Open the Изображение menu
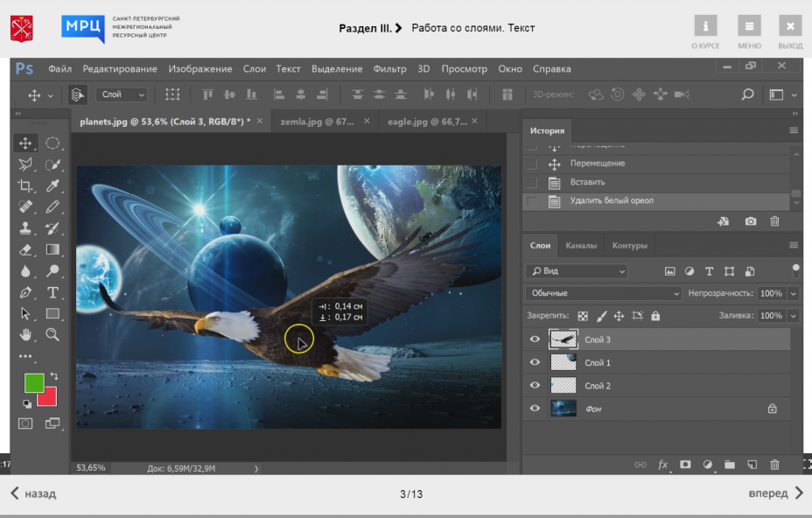The width and height of the screenshot is (812, 518). click(x=199, y=69)
